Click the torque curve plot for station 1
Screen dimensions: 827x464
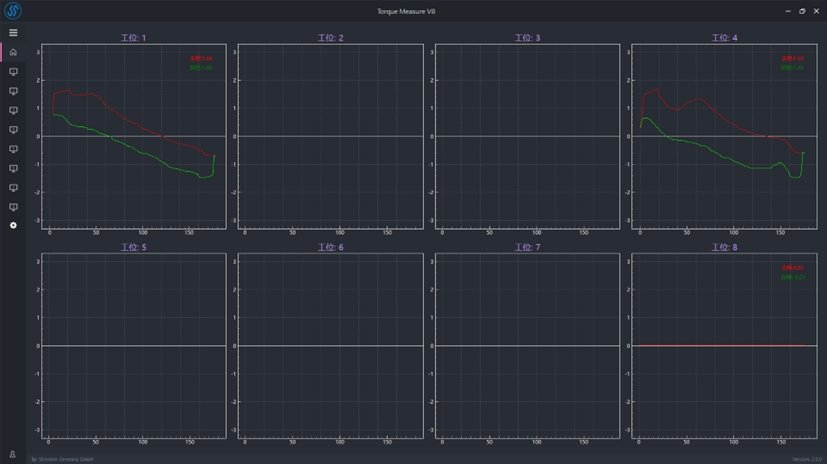[134, 137]
